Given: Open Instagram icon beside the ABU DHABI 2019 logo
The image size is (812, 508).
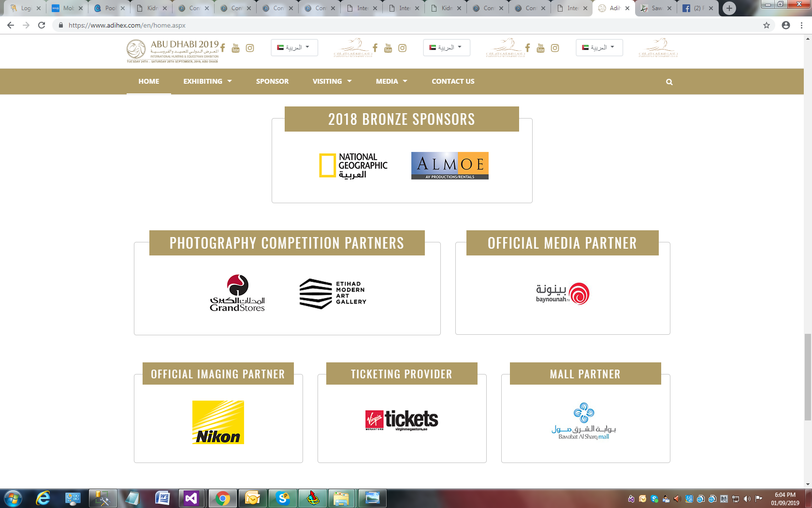Looking at the screenshot, I should 250,48.
